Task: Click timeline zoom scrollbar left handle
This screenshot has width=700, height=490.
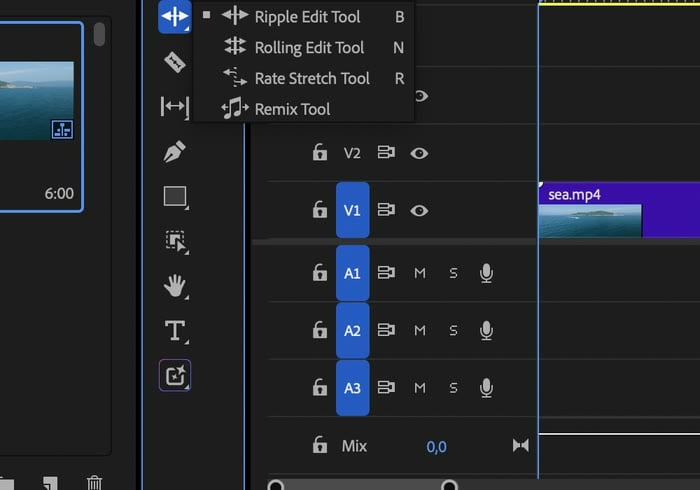Action: 275,485
